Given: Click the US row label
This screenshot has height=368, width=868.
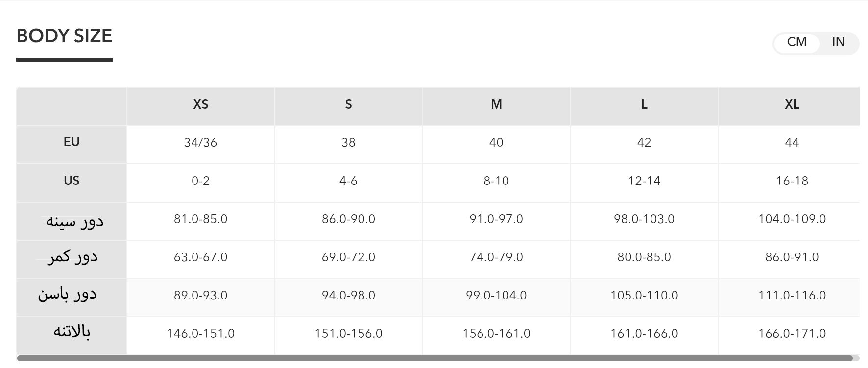Looking at the screenshot, I should click(72, 181).
